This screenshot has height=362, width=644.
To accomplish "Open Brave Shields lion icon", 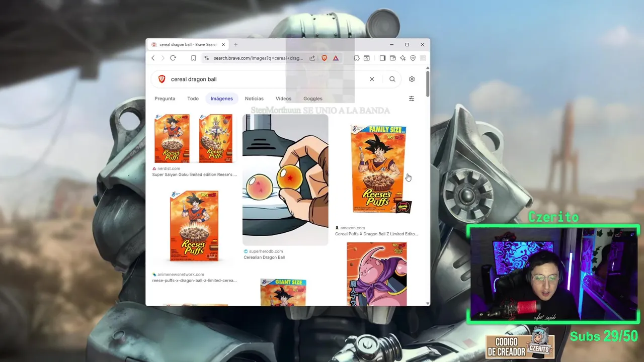I will (x=325, y=58).
